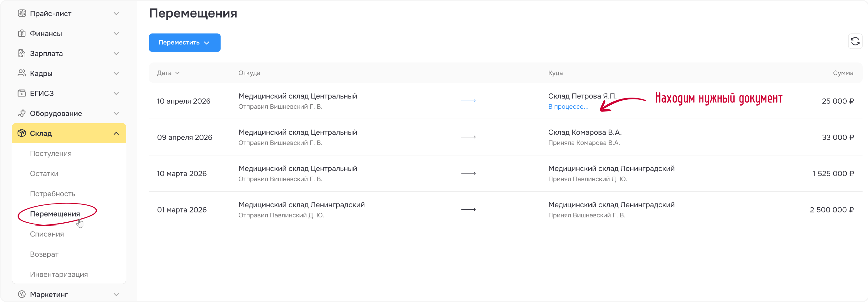Click the Сумма column header
Viewport: 868px width, 302px height.
(x=843, y=73)
